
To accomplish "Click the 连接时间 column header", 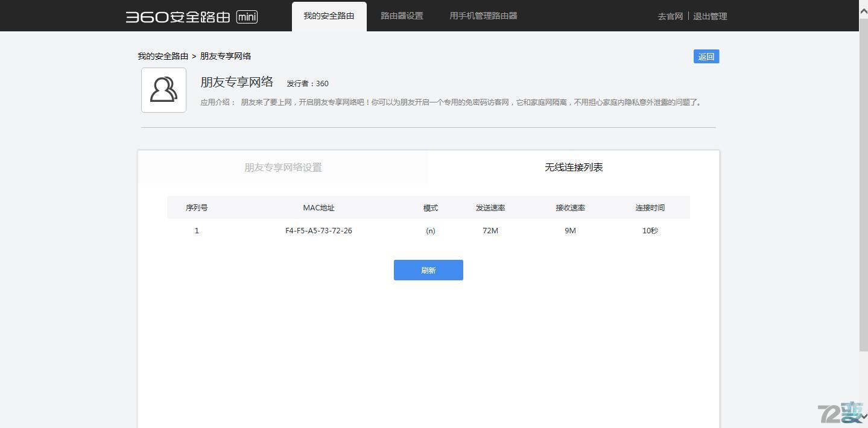I will pyautogui.click(x=650, y=207).
